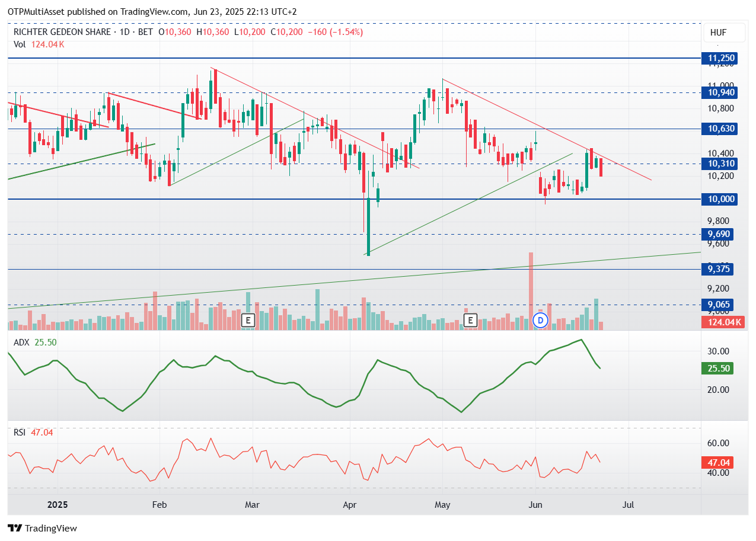Click the 9,375 price level label
Image resolution: width=756 pixels, height=541 pixels.
point(719,269)
